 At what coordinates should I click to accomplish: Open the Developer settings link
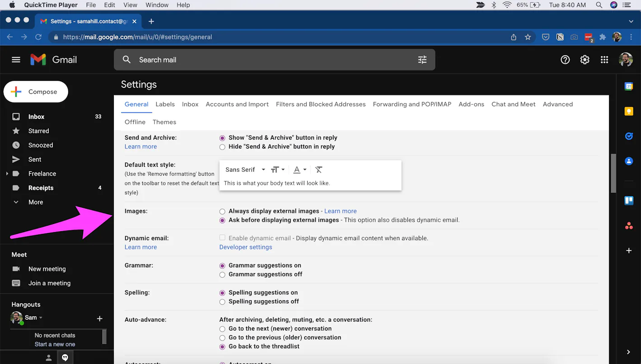pyautogui.click(x=246, y=247)
